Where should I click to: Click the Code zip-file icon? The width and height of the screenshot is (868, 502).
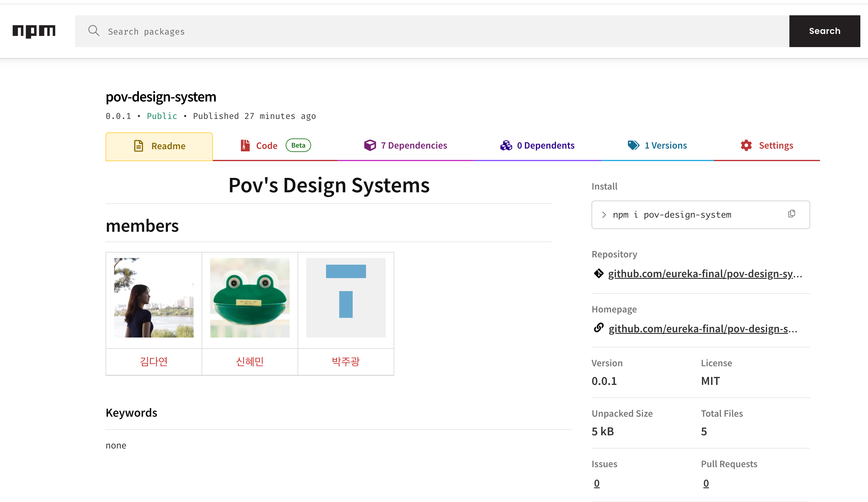pyautogui.click(x=245, y=145)
